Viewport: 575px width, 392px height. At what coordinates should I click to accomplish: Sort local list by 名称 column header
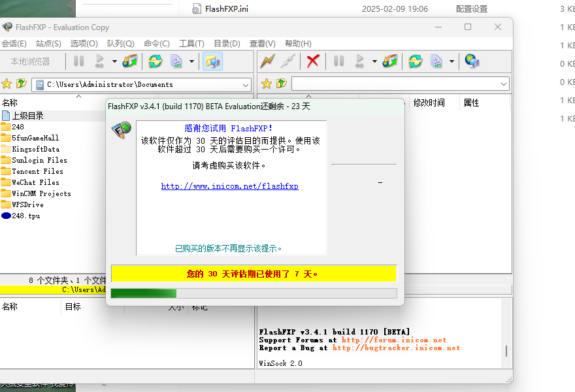tap(10, 103)
